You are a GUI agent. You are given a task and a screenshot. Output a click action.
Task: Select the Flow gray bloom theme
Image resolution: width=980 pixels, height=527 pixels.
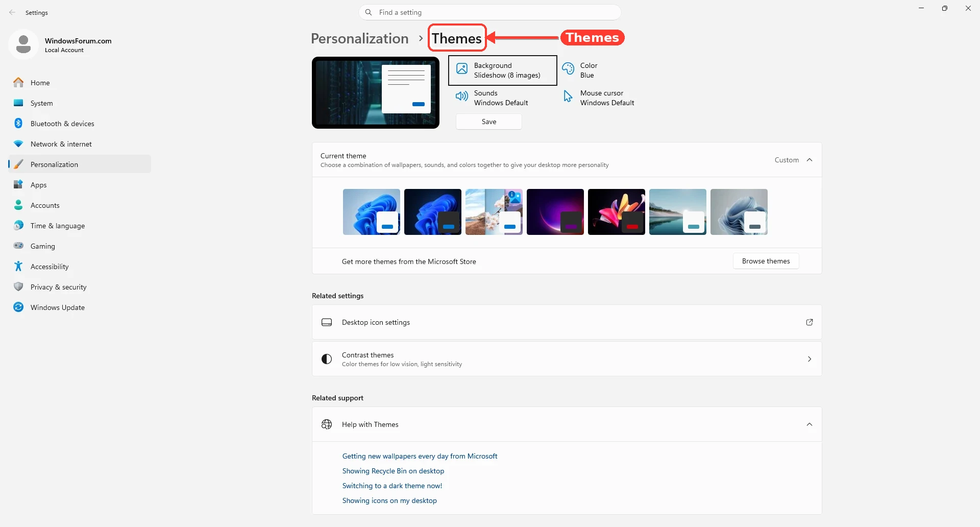pos(739,212)
